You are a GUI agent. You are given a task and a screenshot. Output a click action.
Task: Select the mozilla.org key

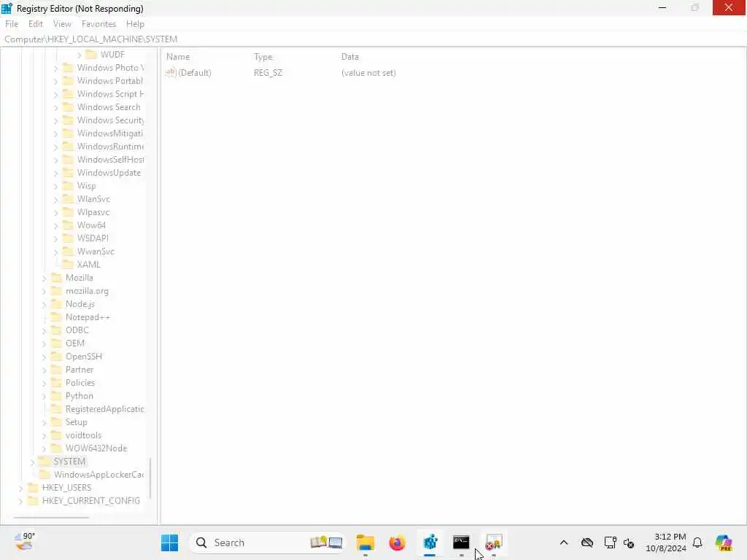[x=87, y=291]
